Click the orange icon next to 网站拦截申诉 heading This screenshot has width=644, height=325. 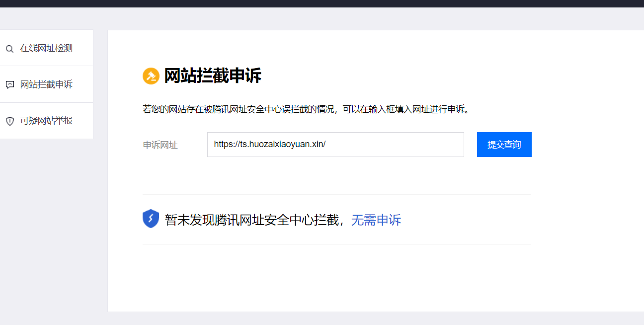coord(151,76)
